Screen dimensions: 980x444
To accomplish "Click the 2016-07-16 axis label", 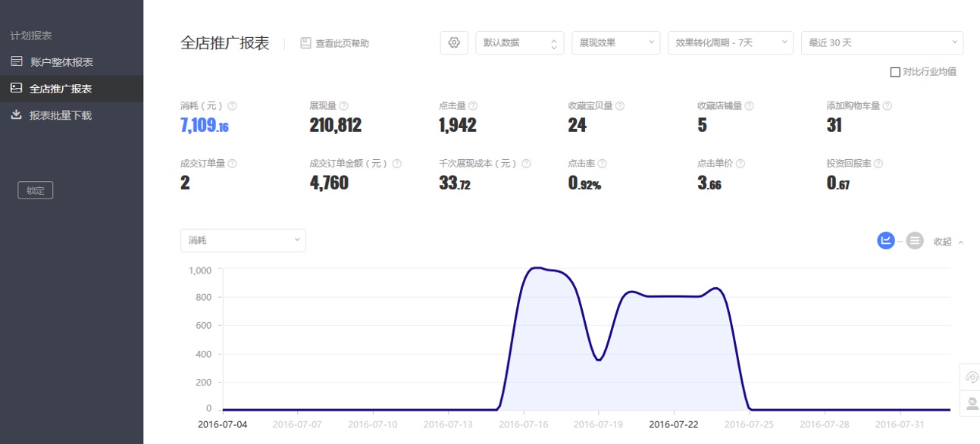I will click(523, 424).
